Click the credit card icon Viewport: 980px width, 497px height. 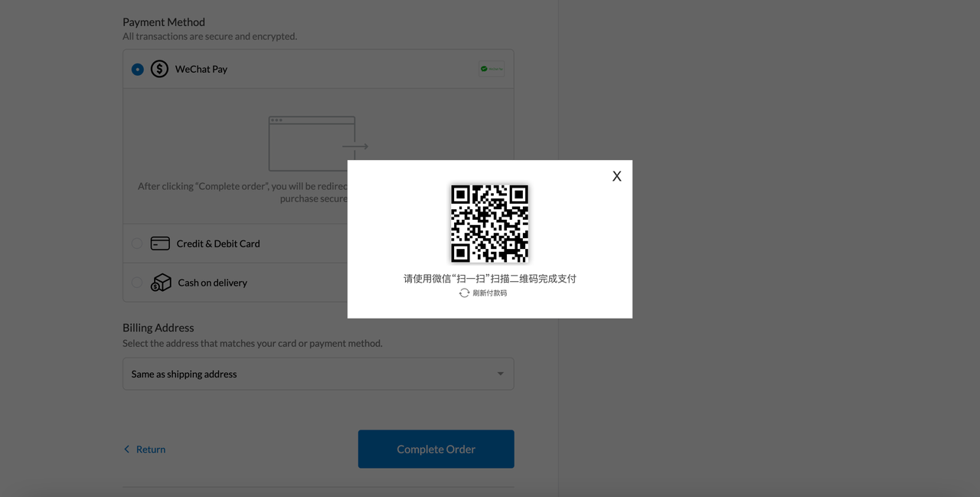(160, 244)
